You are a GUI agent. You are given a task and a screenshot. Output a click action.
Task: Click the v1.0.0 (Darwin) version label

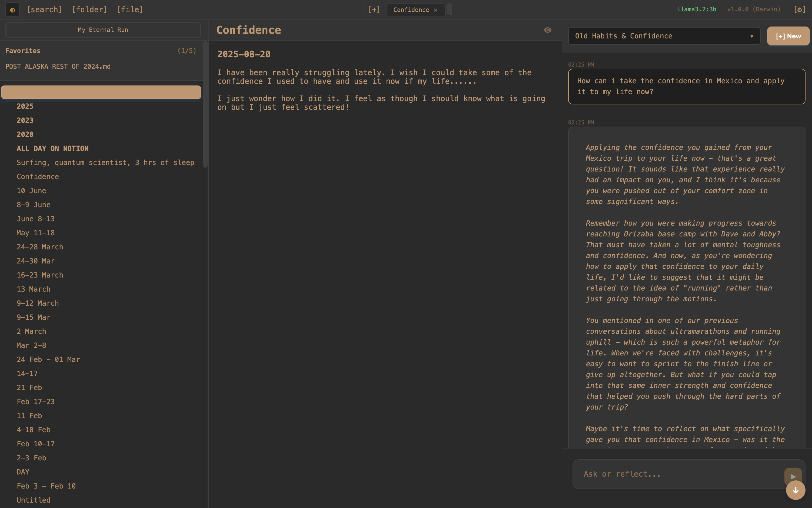[x=754, y=9]
